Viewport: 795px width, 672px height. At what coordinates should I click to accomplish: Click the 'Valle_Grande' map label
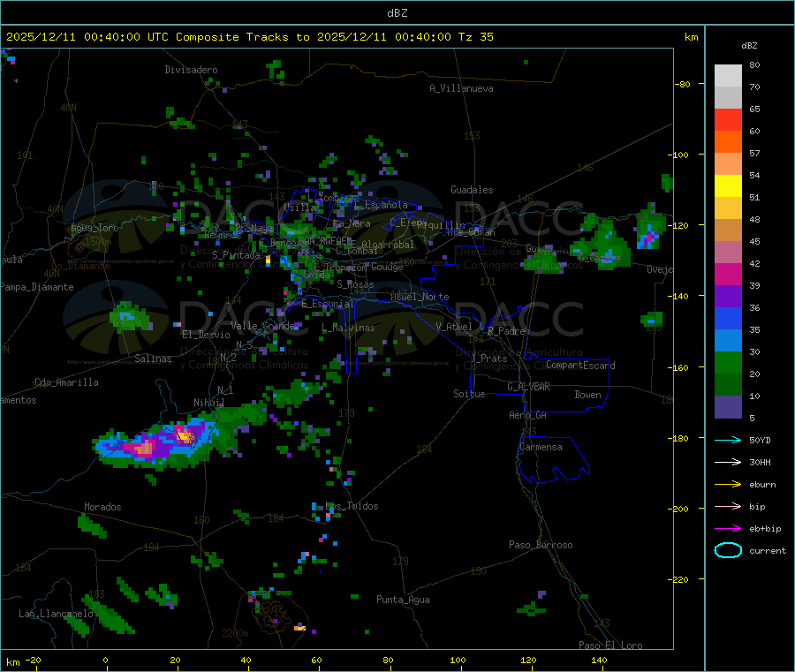(x=262, y=325)
